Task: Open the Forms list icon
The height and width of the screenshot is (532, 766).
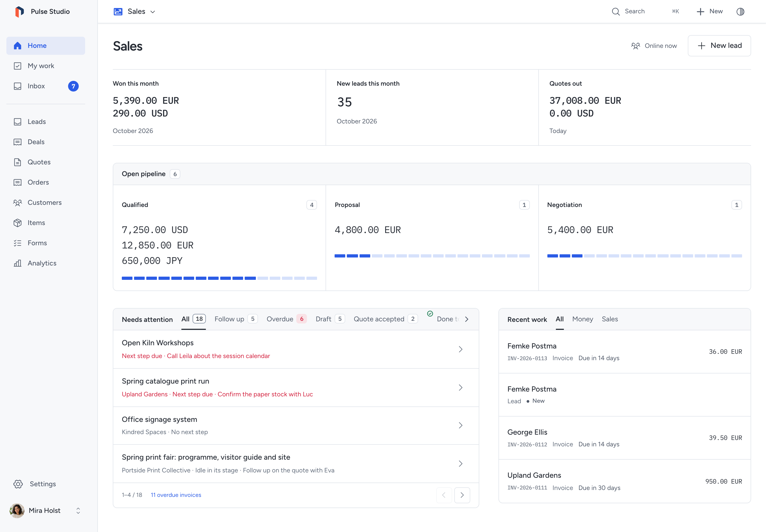Action: point(18,243)
